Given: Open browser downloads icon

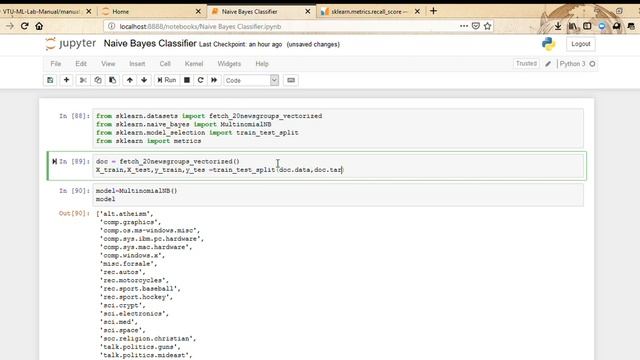Looking at the screenshot, I should coord(558,26).
